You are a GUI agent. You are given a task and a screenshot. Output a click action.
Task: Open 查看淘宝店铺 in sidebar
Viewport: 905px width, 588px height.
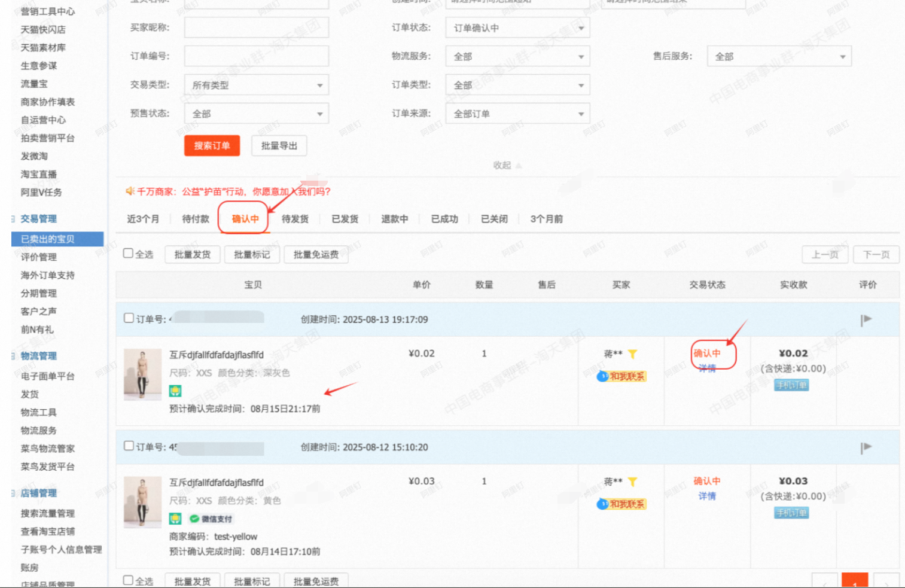[48, 531]
